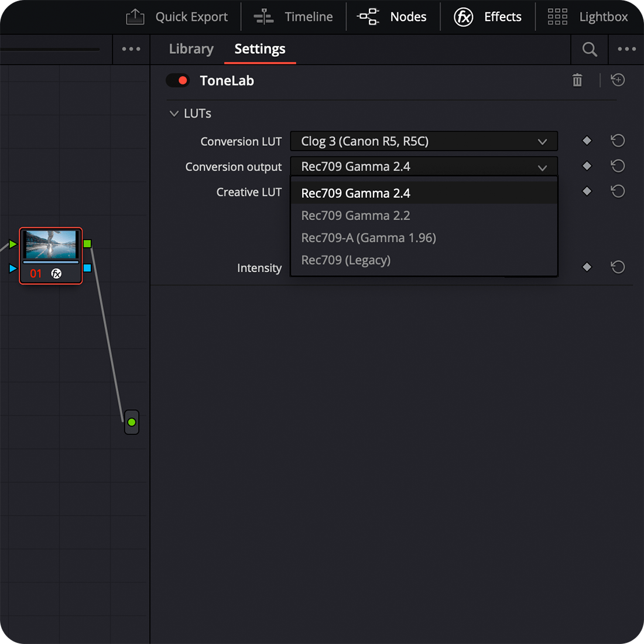The image size is (644, 644).
Task: Reset the Intensity parameter
Action: 618,268
